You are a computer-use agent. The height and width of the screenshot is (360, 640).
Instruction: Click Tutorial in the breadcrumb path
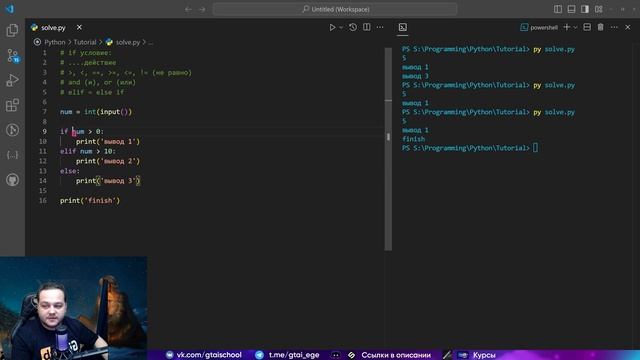click(84, 42)
